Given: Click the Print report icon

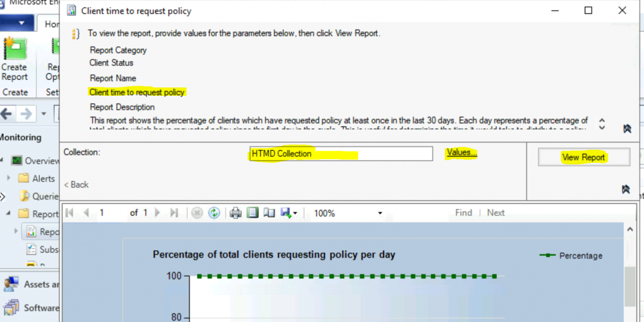Looking at the screenshot, I should [236, 213].
